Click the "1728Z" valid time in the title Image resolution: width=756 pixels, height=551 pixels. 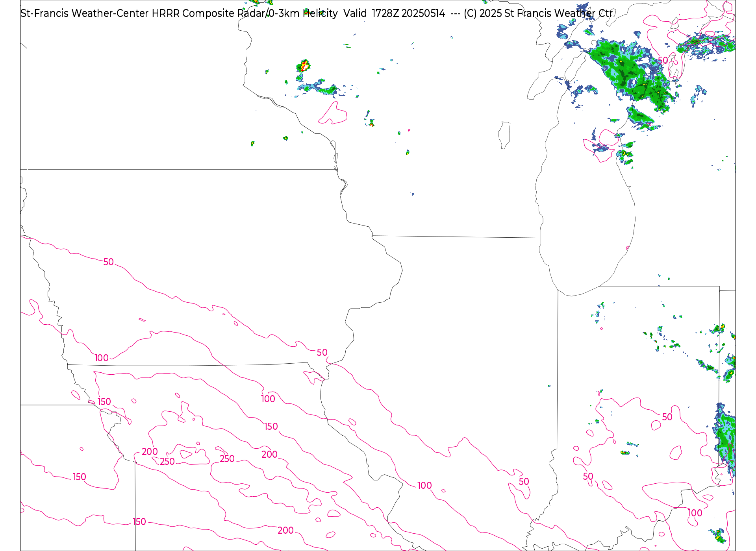385,13
